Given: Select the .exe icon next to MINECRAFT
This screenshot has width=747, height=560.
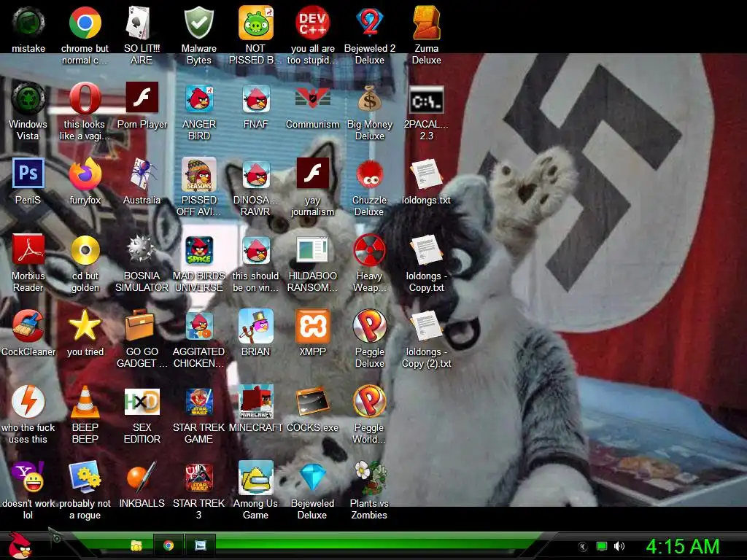Looking at the screenshot, I should pyautogui.click(x=312, y=402).
